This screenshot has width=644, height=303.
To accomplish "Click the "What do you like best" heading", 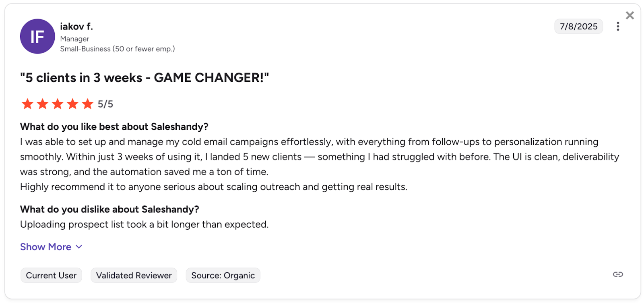I will click(x=114, y=127).
